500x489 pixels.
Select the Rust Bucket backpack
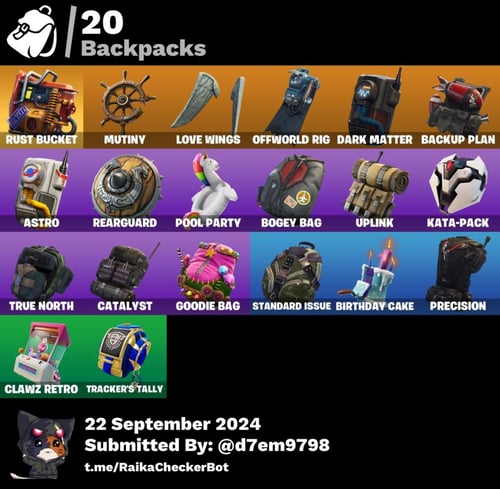coord(42,107)
